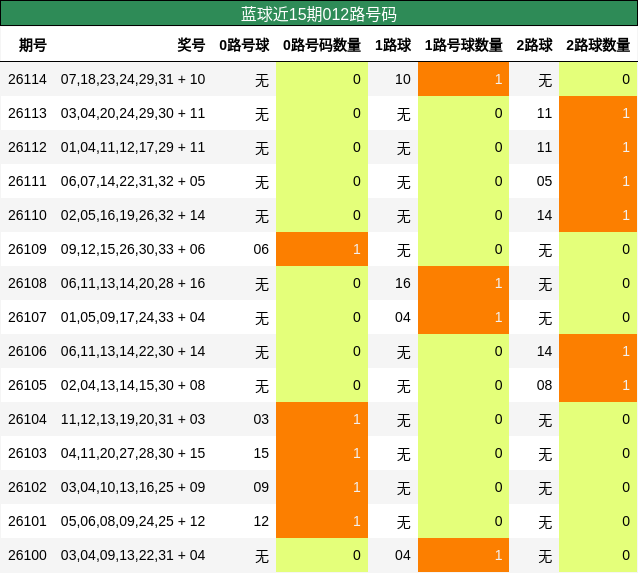The width and height of the screenshot is (638, 573).
Task: Click orange 1路号球数量 cell in row 26114
Action: (463, 79)
